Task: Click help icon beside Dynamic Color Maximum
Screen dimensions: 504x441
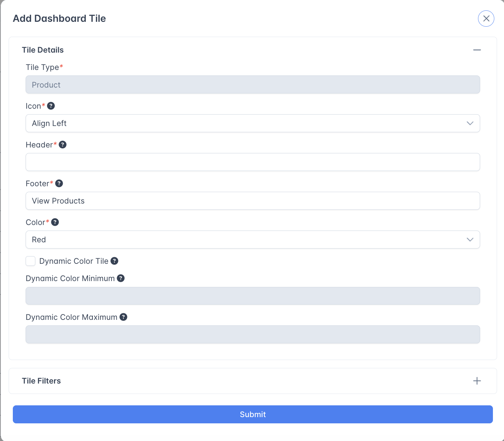Action: point(123,317)
